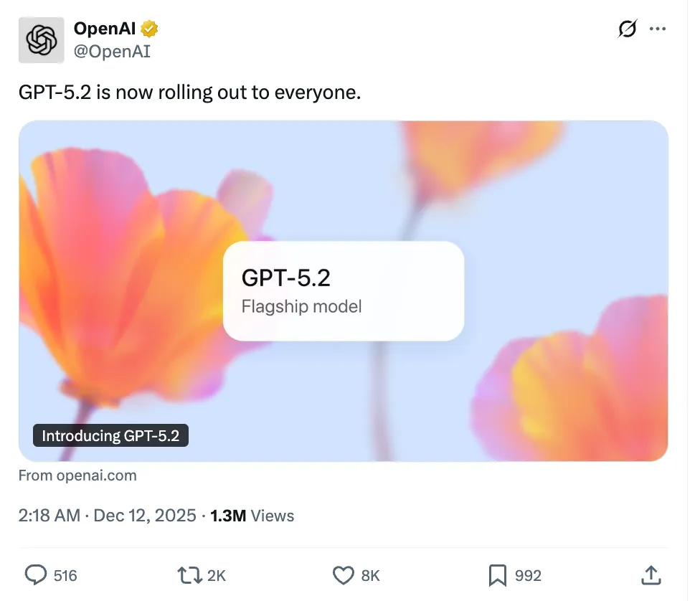700x601 pixels.
Task: Click the Grok icon near the top right
Action: 627,29
